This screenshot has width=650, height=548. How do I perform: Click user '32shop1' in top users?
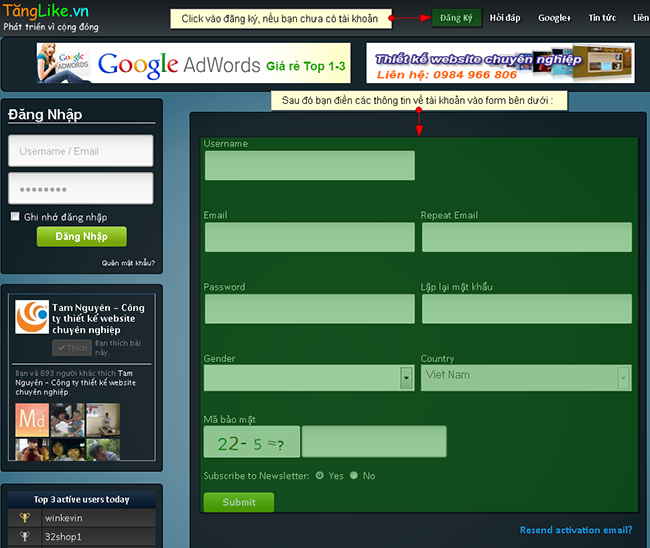(63, 536)
